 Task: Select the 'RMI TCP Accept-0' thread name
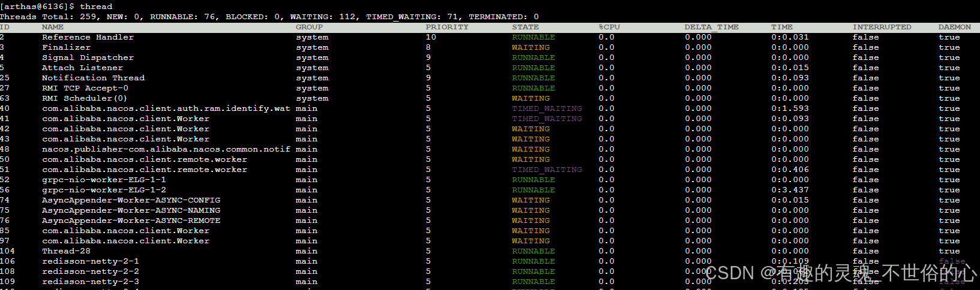pos(85,88)
